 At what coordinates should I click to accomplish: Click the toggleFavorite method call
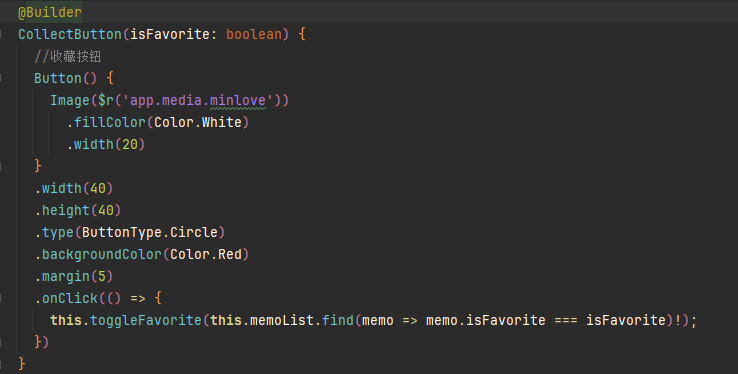tap(146, 320)
